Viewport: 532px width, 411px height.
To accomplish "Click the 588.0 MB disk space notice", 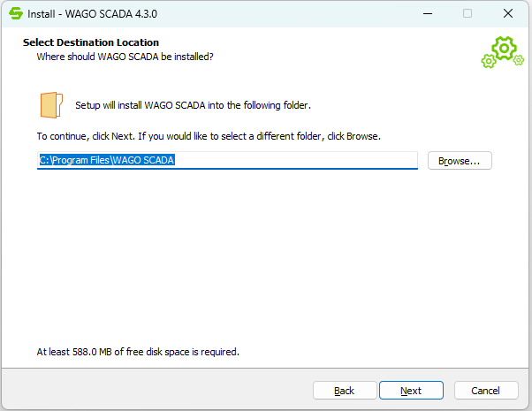I will (138, 352).
